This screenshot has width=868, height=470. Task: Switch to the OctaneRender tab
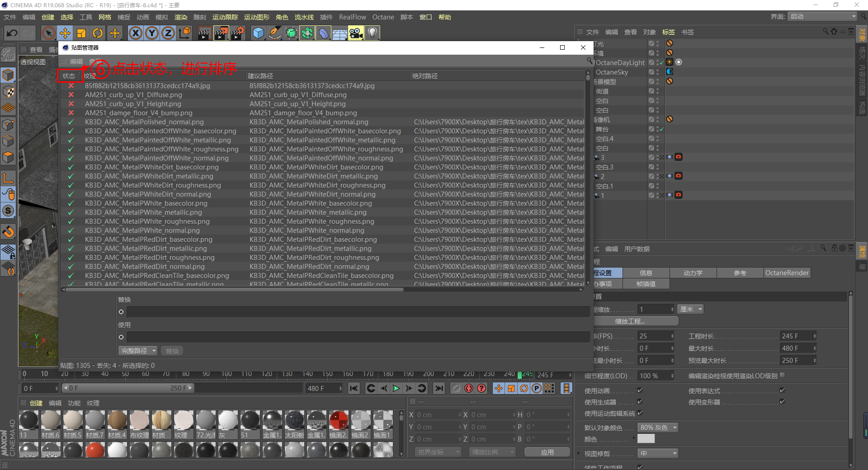pyautogui.click(x=787, y=273)
